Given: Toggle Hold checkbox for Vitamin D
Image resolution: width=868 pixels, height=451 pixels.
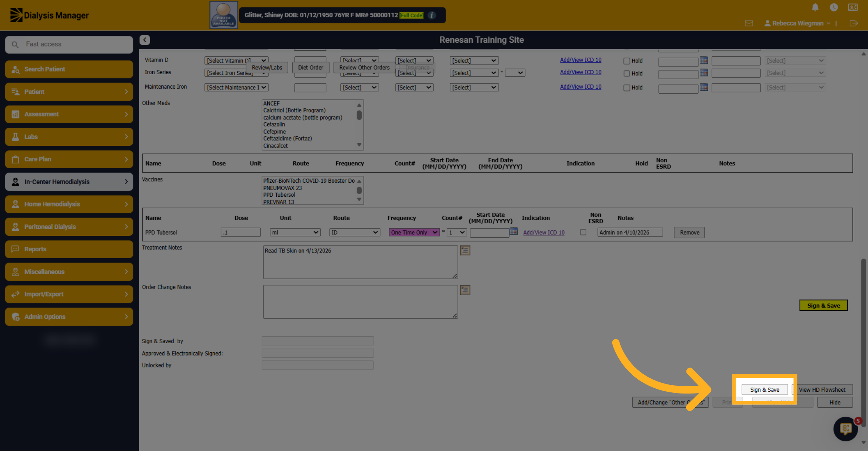Looking at the screenshot, I should coord(627,61).
